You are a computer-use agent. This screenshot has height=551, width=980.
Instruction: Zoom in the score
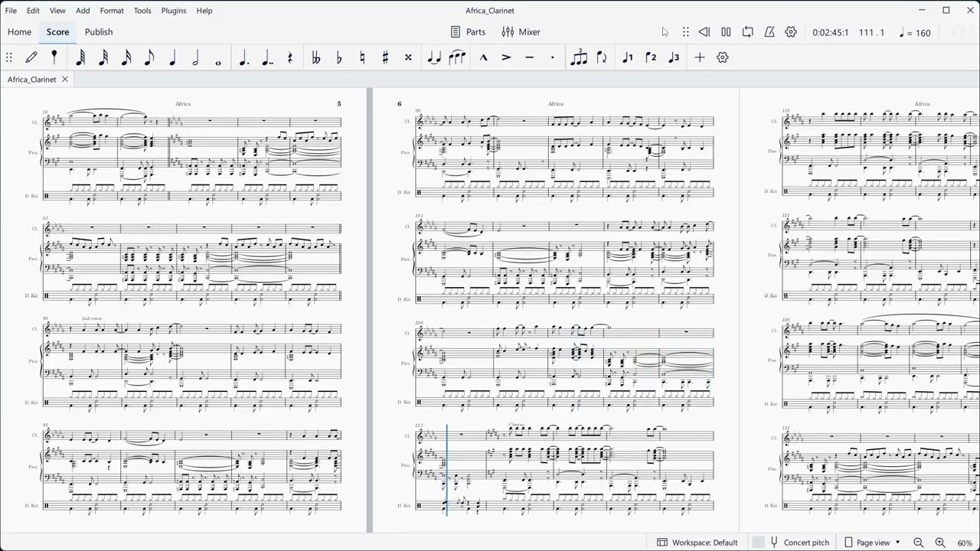pyautogui.click(x=940, y=543)
